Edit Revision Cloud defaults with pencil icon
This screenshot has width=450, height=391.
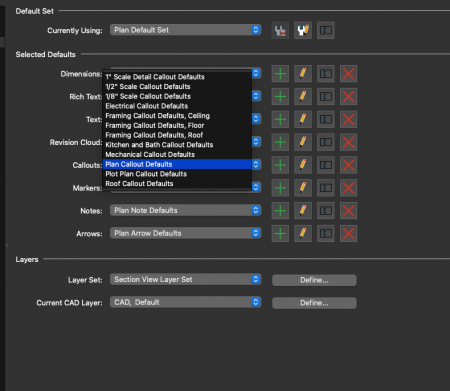click(x=303, y=142)
